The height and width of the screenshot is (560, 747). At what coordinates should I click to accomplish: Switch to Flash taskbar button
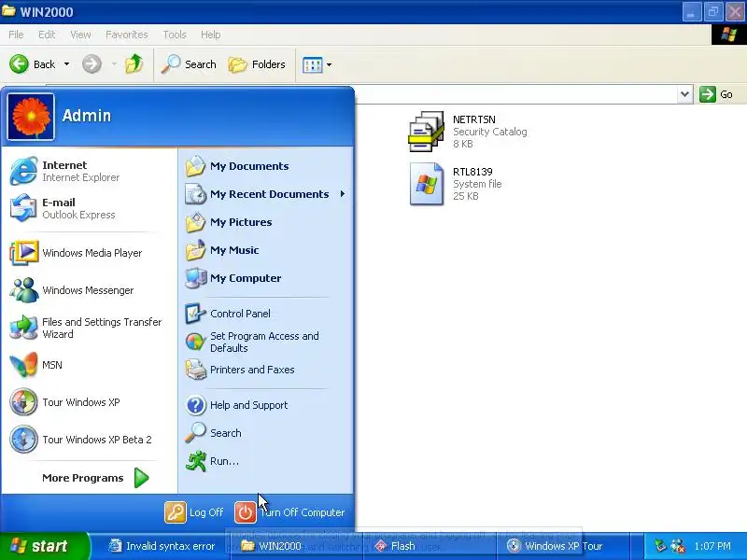pos(428,546)
